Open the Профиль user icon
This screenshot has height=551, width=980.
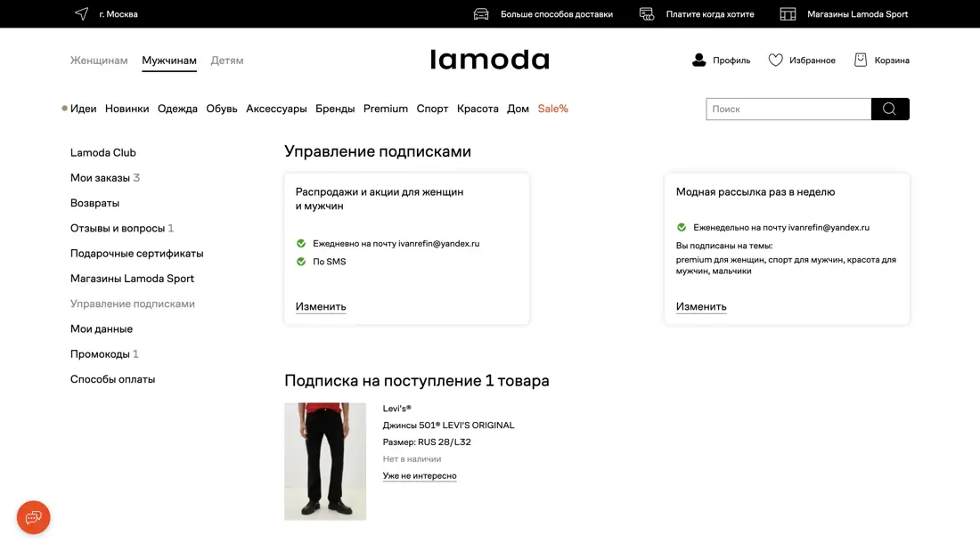coord(699,60)
